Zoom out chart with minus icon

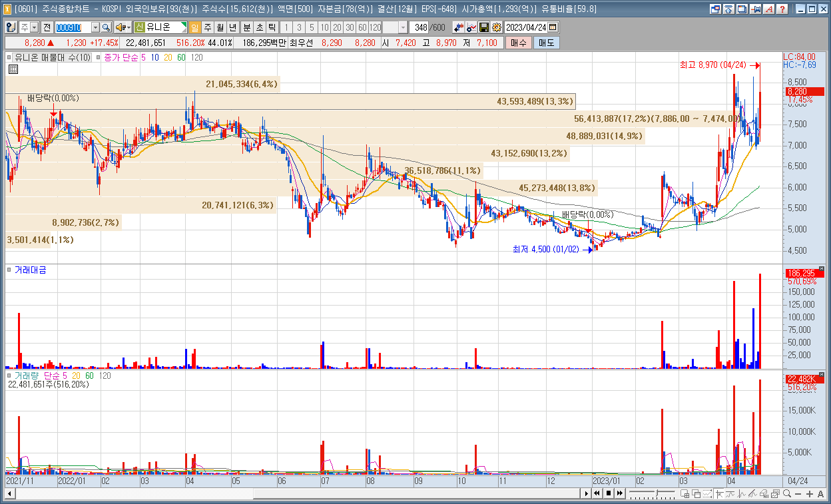pos(798,493)
